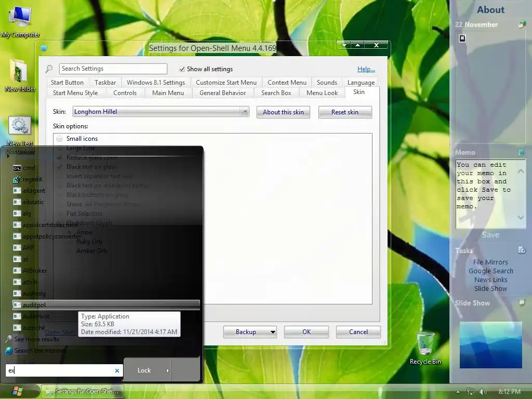Click the ARP application icon

point(17,248)
